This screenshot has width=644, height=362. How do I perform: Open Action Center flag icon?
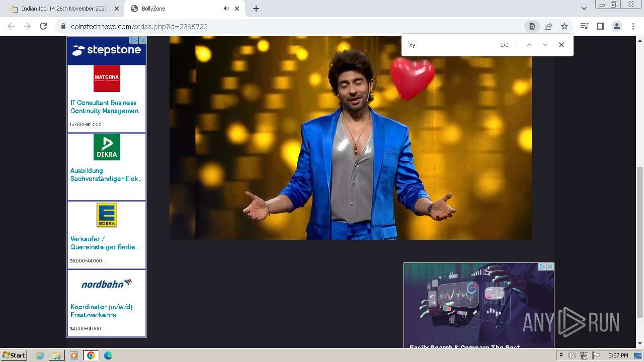[x=596, y=355]
